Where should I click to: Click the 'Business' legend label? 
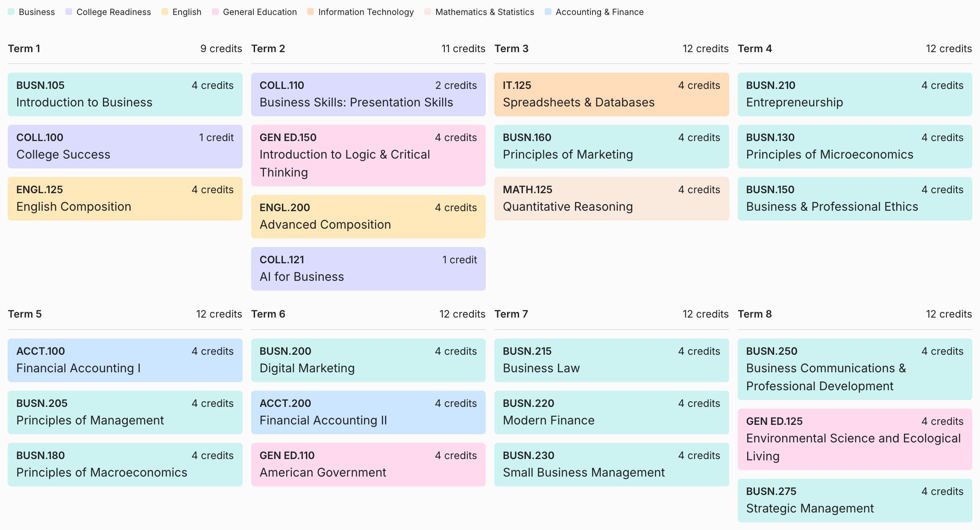[x=37, y=12]
